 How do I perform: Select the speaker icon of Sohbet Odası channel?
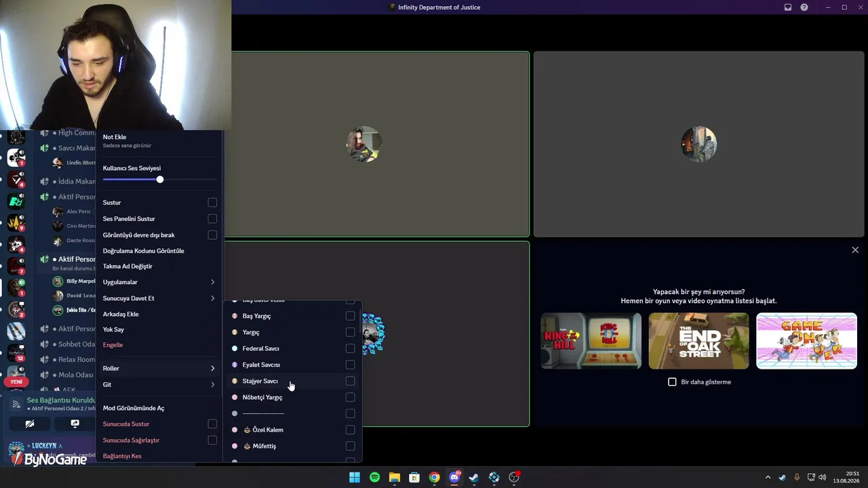coord(45,344)
